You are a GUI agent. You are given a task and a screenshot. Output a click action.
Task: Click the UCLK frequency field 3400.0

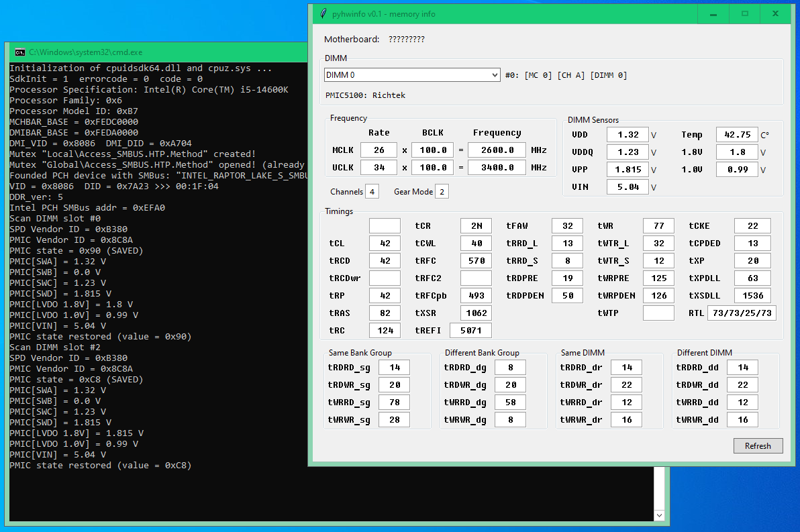[x=497, y=167]
